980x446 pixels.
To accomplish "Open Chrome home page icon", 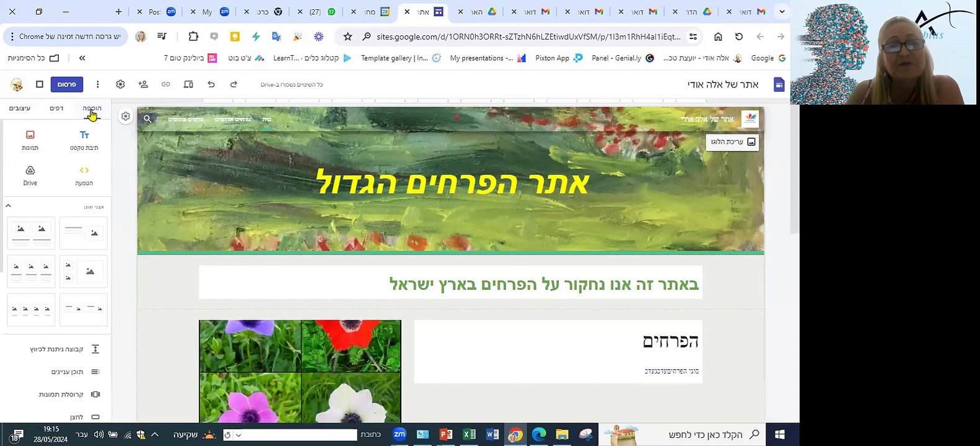I will pos(718,37).
